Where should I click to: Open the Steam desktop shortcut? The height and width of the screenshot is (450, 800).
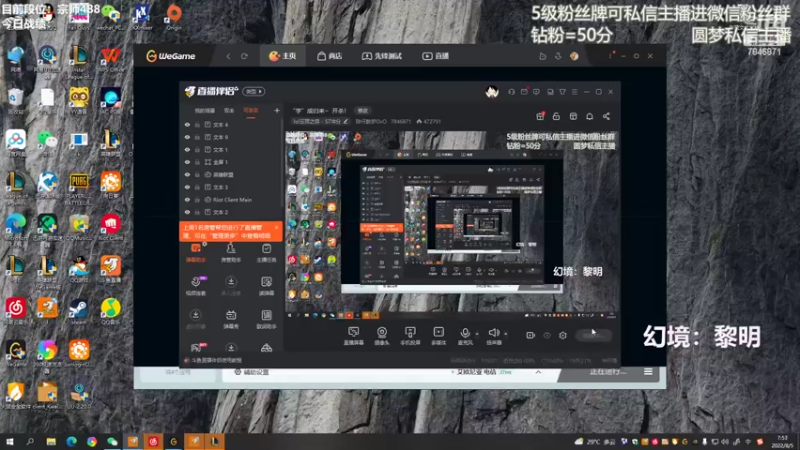[x=79, y=311]
